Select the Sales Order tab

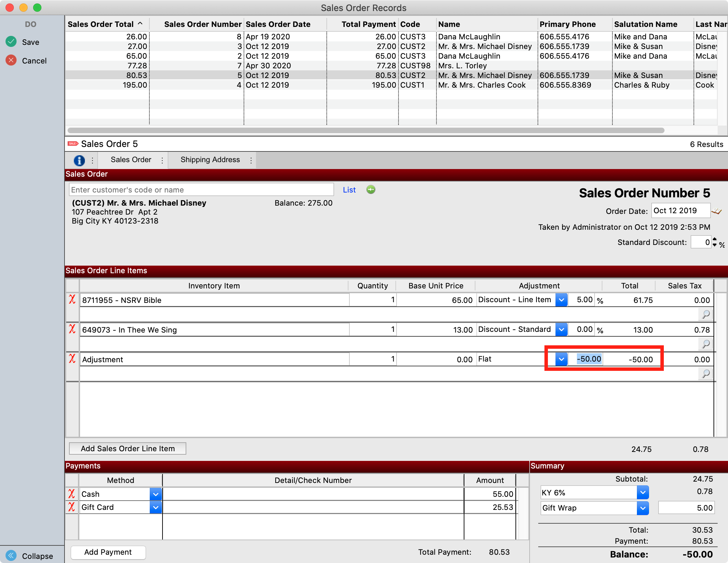(x=131, y=160)
